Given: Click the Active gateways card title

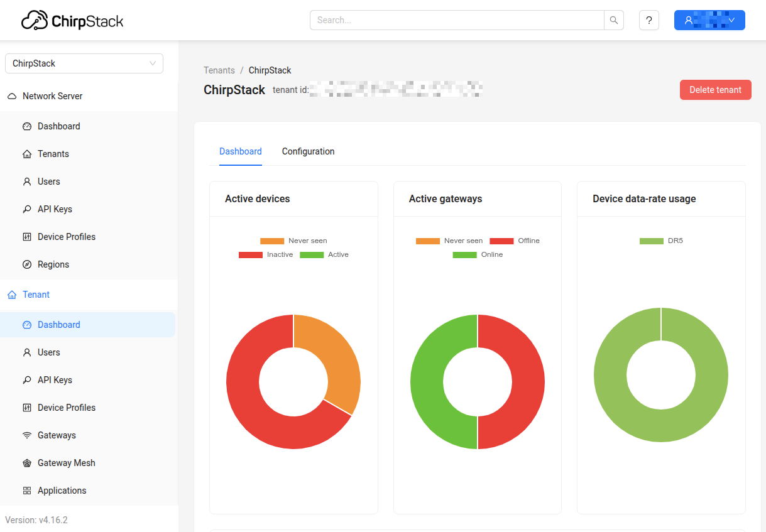Looking at the screenshot, I should click(x=446, y=198).
